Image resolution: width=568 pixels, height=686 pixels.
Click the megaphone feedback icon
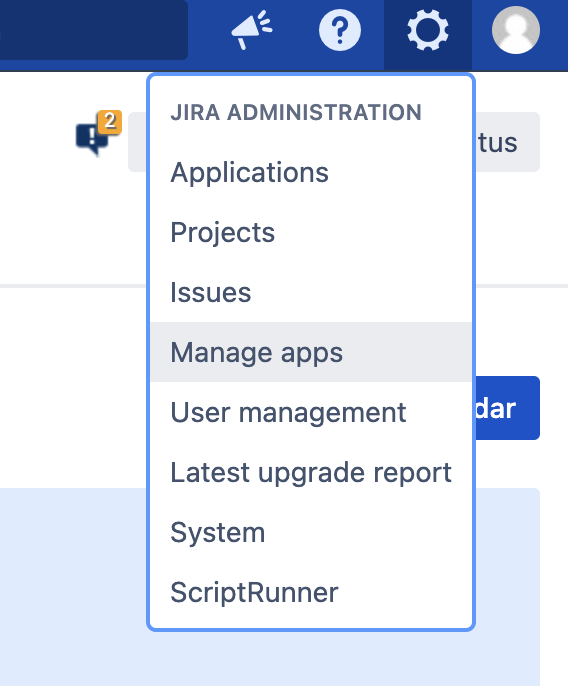click(252, 30)
